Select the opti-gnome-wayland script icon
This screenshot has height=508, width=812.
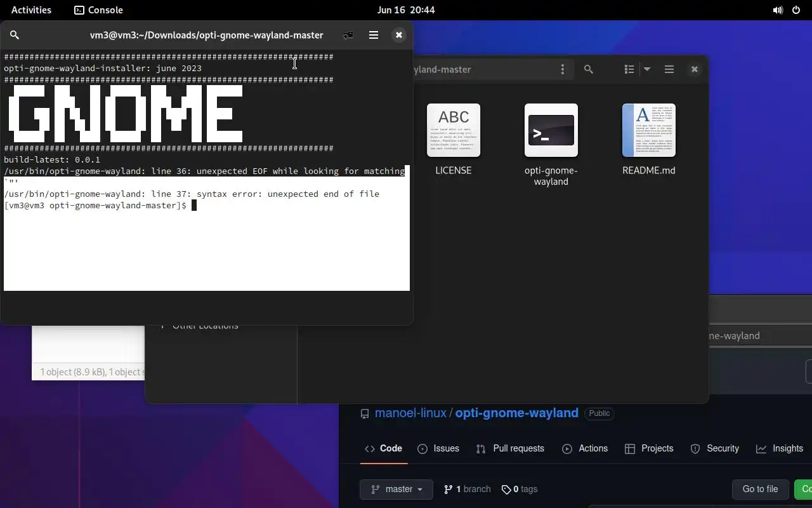coord(551,130)
